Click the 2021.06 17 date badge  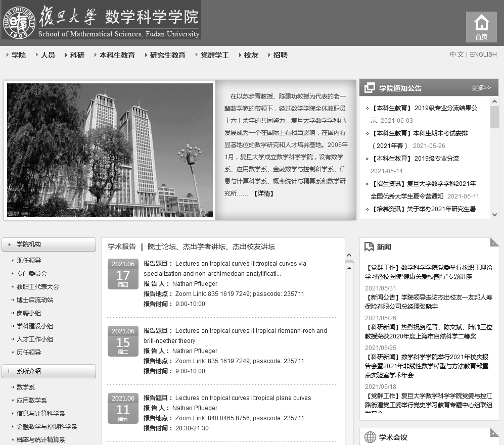point(123,274)
